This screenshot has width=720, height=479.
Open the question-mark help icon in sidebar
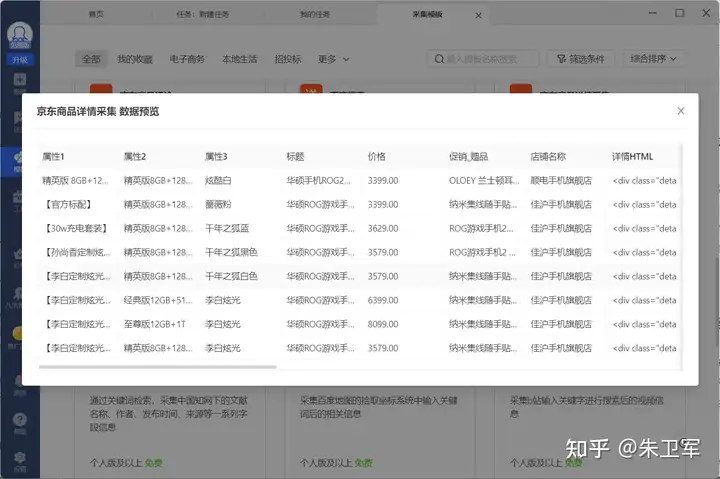point(20,419)
